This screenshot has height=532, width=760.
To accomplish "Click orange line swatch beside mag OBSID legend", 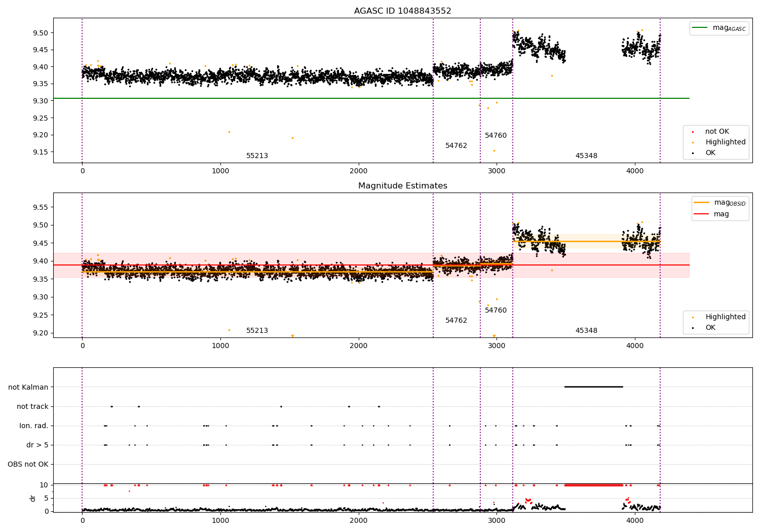I will 702,203.
